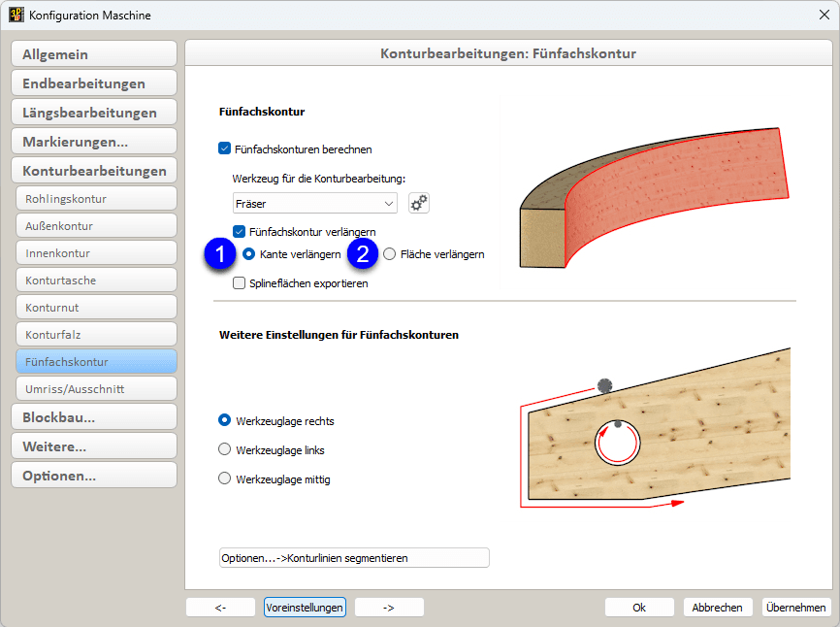Open the Endbearbeitungen settings

point(93,82)
